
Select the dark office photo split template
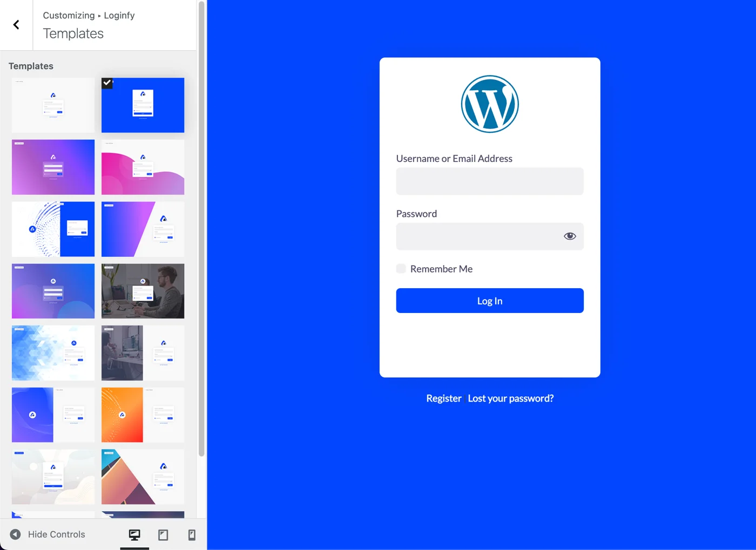click(x=143, y=353)
